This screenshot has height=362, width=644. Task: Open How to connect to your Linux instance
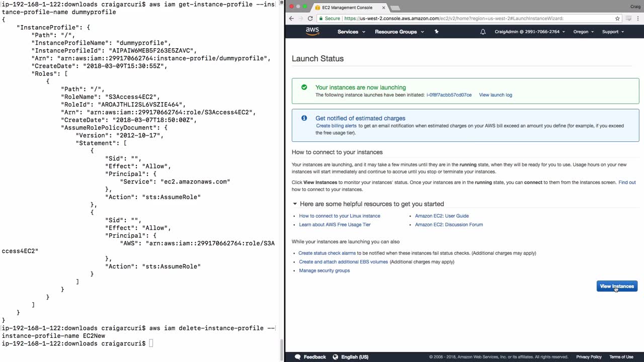[340, 216]
